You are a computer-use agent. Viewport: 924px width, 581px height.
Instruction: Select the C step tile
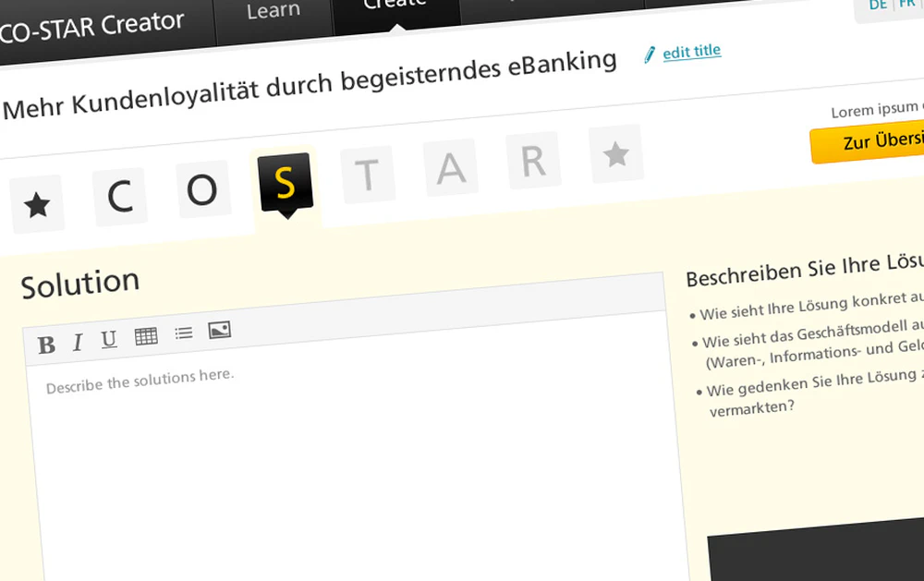(x=120, y=197)
